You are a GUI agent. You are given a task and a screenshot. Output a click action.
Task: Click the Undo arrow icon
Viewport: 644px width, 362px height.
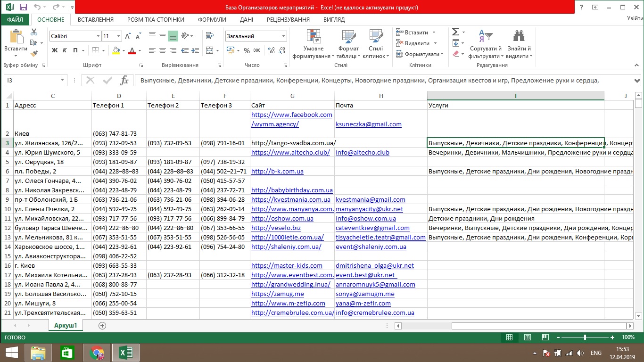(38, 7)
